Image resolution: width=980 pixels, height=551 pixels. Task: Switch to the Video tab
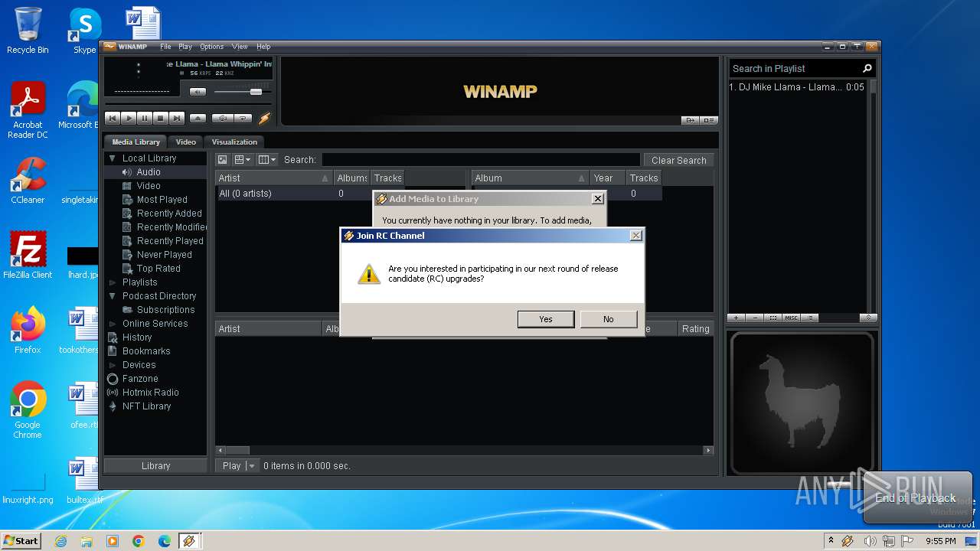(186, 142)
